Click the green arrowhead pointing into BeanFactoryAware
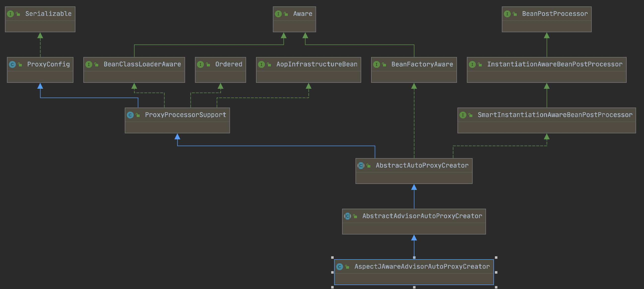 [x=414, y=86]
